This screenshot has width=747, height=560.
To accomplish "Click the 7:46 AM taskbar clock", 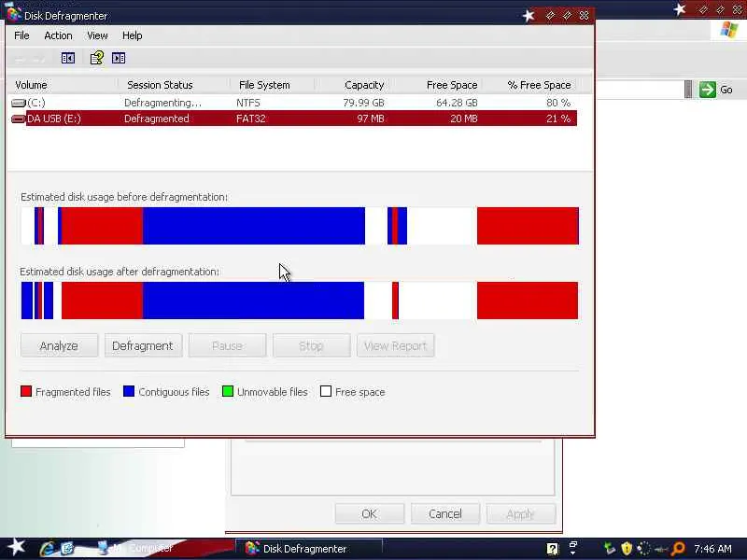I will [712, 549].
